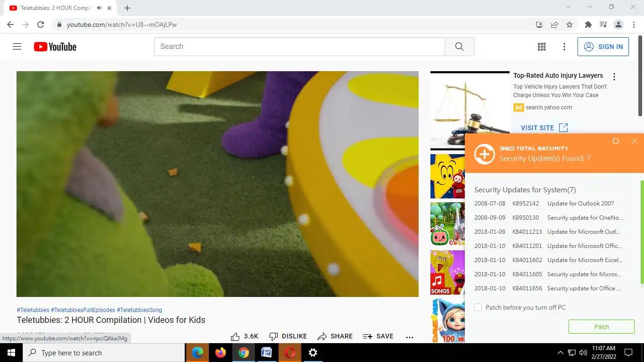Select KB952142 Update for Outlook 2007 row
644x362 pixels.
click(549, 204)
